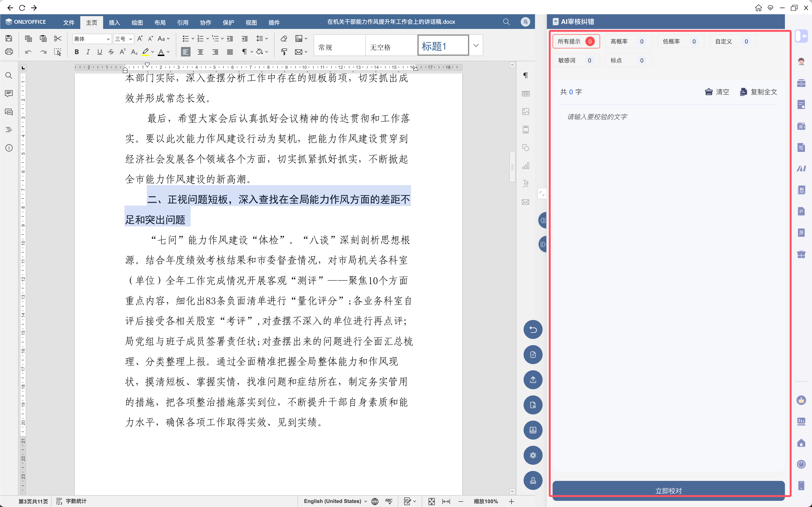
Task: Apply the 标题1 style
Action: click(x=443, y=46)
